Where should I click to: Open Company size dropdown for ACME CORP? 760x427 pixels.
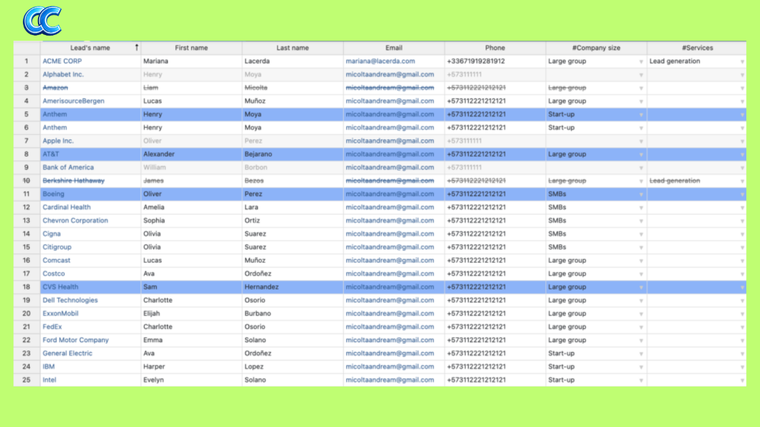click(640, 62)
